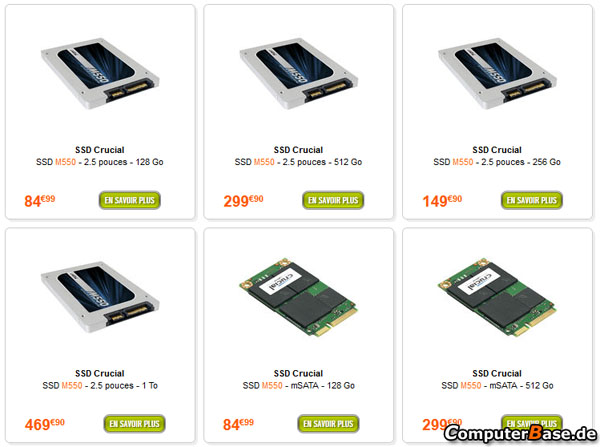Click the 'SSD M550 - mSATA - 512 Go' title

point(497,385)
